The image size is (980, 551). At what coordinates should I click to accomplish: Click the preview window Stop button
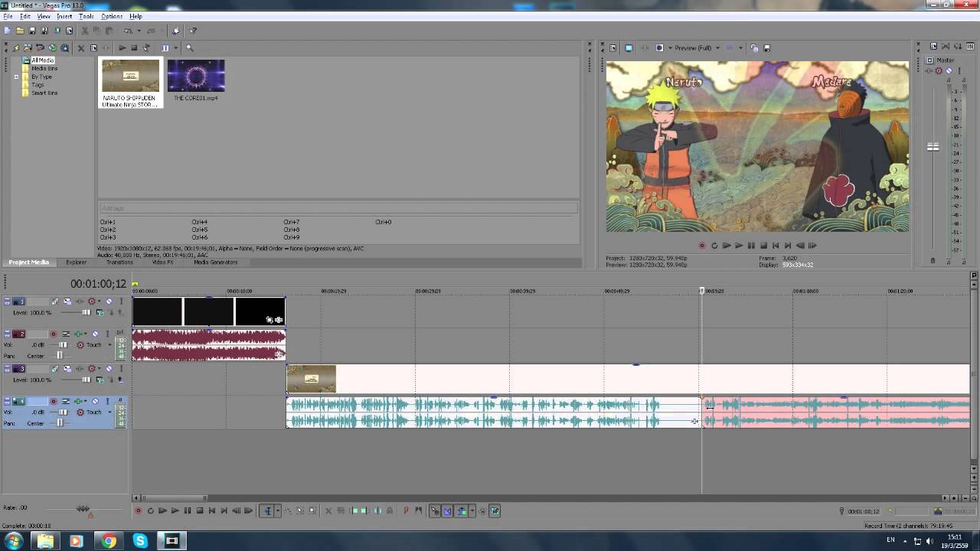763,246
